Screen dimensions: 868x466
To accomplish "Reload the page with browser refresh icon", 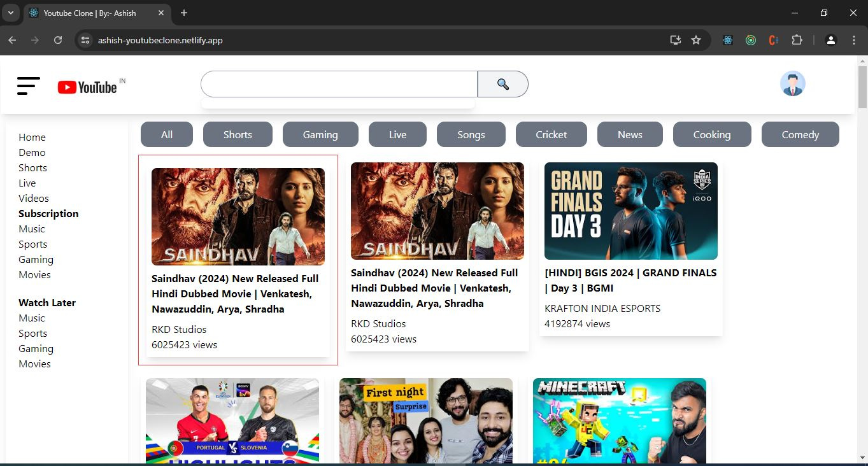I will click(x=58, y=40).
